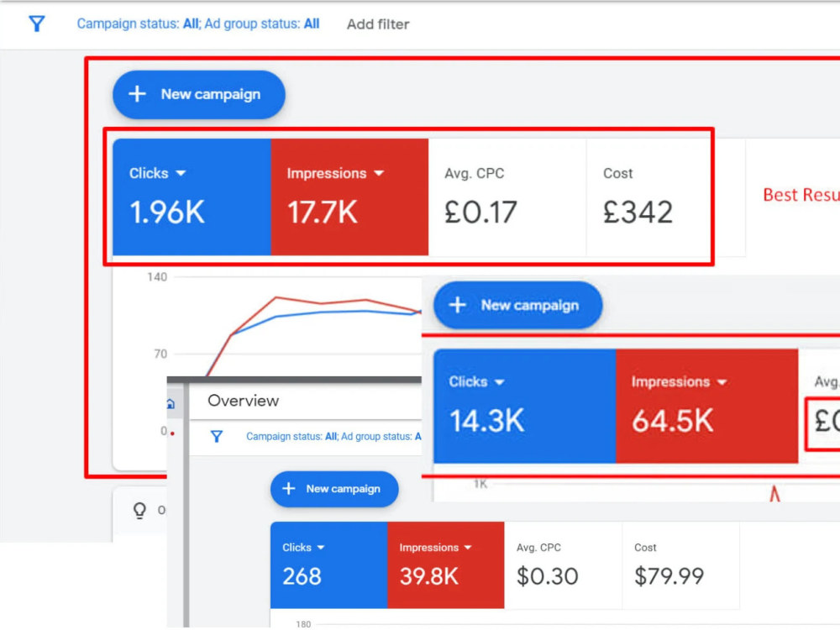Viewport: 840px width, 630px height.
Task: Click New campaign button above 268 clicks
Action: (x=334, y=489)
